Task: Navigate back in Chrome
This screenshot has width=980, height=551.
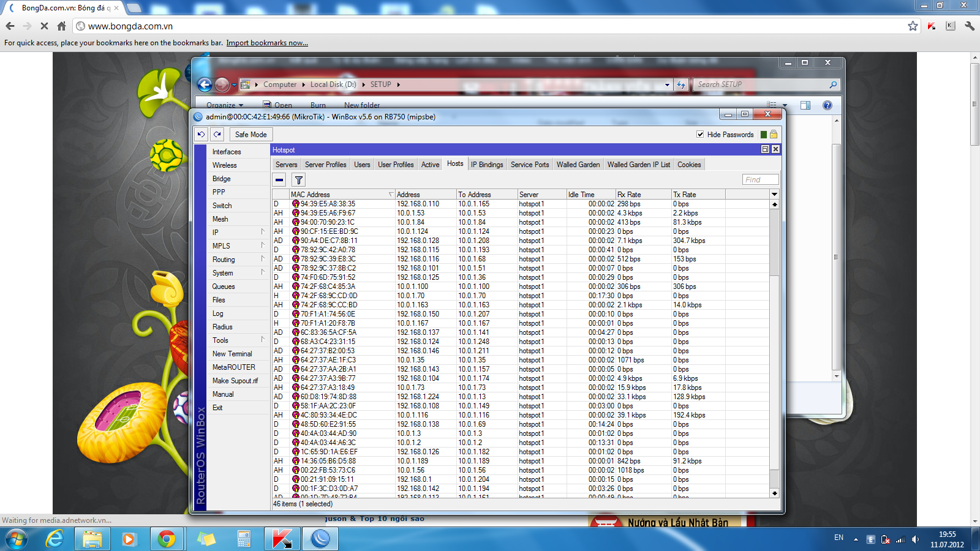Action: pyautogui.click(x=10, y=26)
